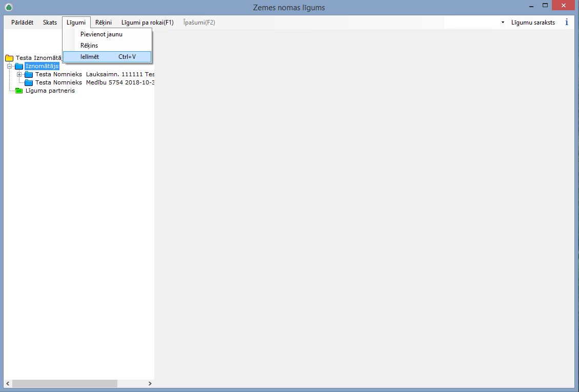The height and width of the screenshot is (392, 579).
Task: Click the yellow Testa Iznomātājs folder icon
Action: click(x=9, y=58)
